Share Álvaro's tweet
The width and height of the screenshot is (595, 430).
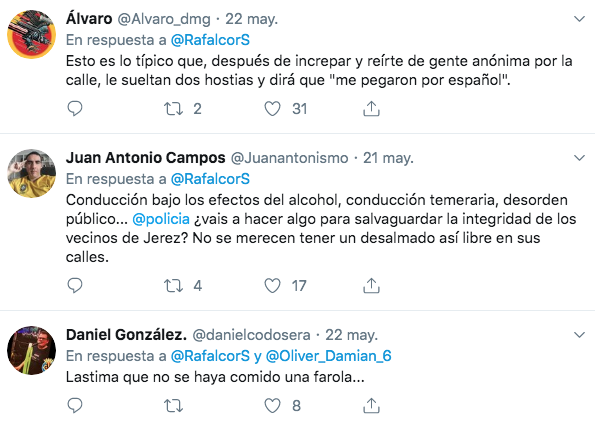click(371, 109)
